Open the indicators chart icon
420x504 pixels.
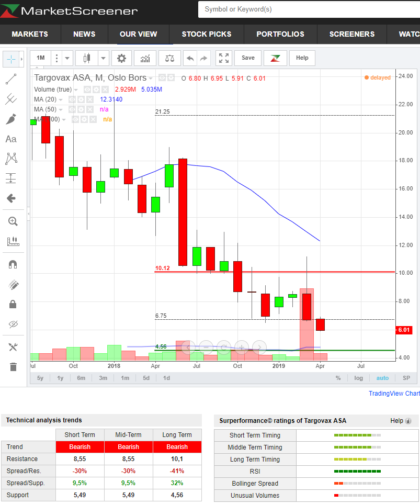pyautogui.click(x=145, y=58)
